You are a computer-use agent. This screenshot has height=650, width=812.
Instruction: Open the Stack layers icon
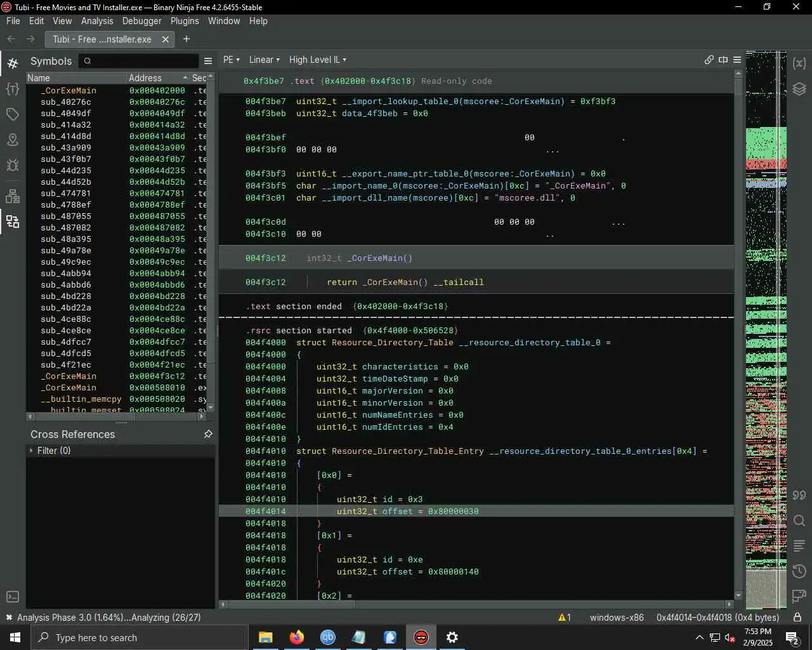point(799,88)
